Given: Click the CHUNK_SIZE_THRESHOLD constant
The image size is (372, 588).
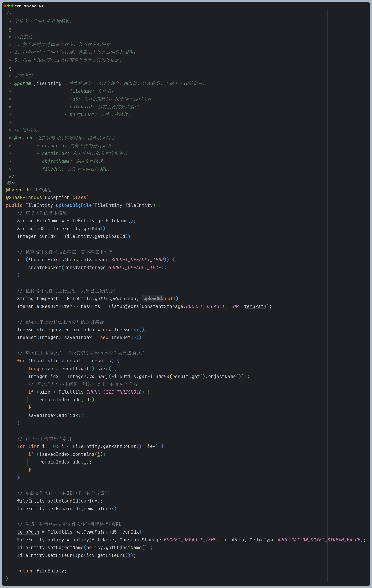Looking at the screenshot, I should point(114,392).
